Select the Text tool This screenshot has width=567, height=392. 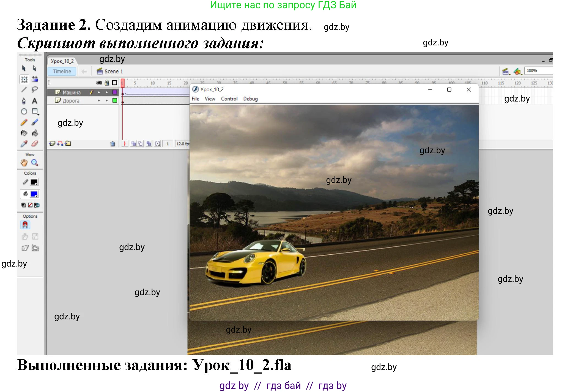coord(35,101)
